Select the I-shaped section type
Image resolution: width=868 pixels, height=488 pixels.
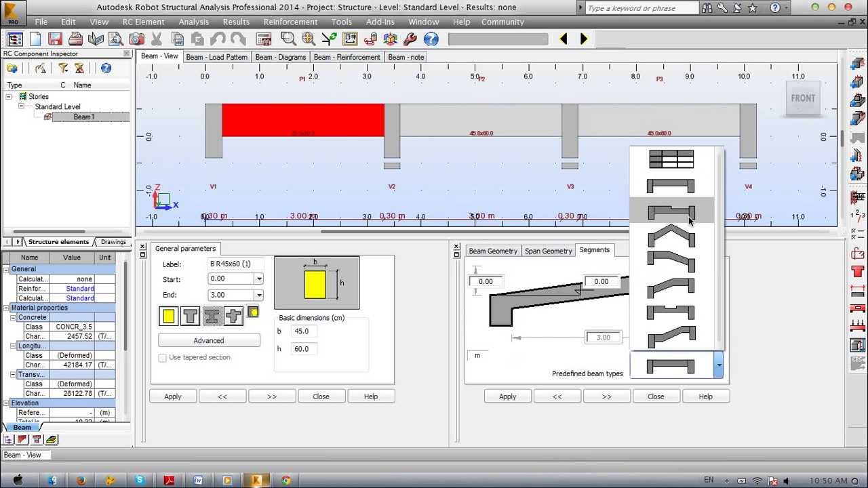[x=212, y=316]
